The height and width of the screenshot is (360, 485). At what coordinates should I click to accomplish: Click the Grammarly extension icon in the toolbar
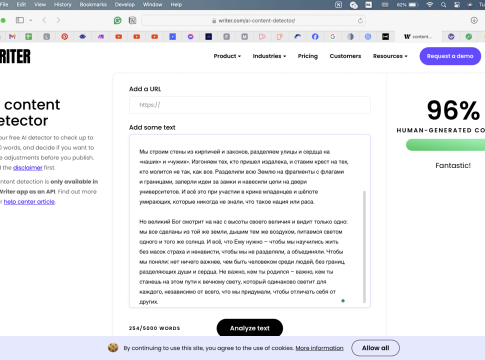point(117,21)
